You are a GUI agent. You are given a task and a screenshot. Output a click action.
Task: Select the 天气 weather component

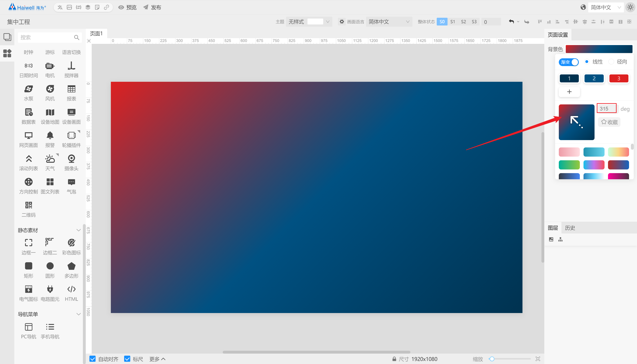pos(50,163)
